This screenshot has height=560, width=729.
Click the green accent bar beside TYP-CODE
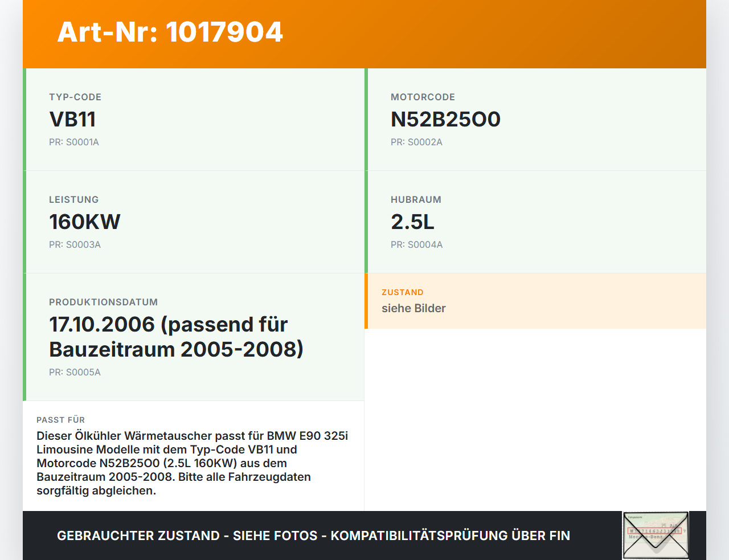click(24, 120)
